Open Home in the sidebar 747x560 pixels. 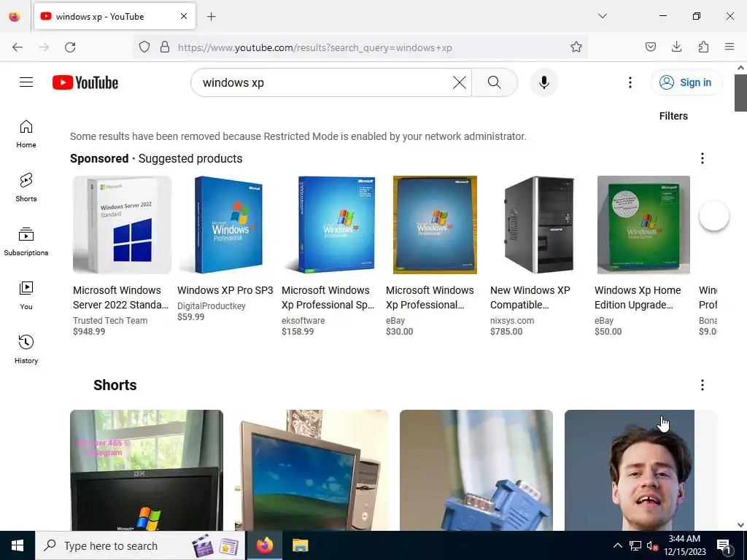26,134
